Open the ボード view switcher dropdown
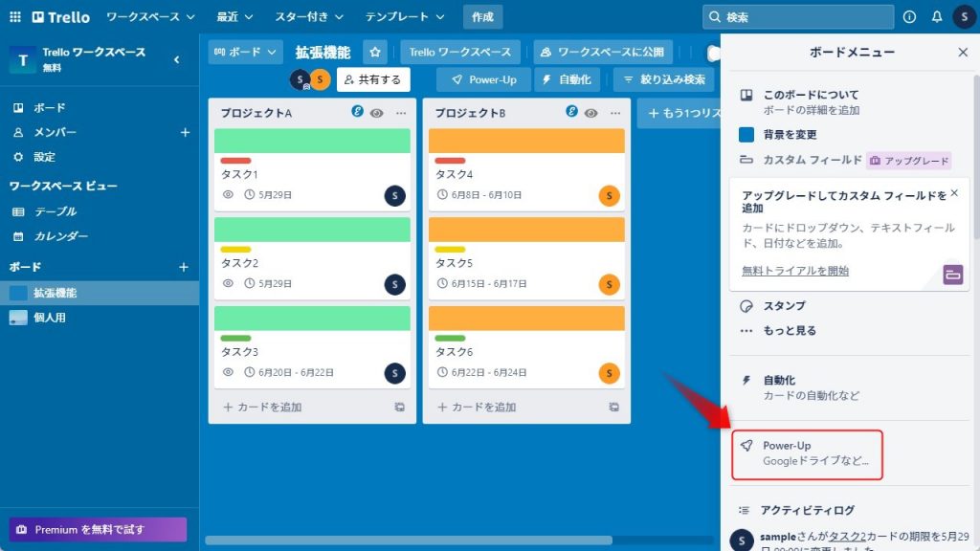This screenshot has height=551, width=980. point(245,52)
